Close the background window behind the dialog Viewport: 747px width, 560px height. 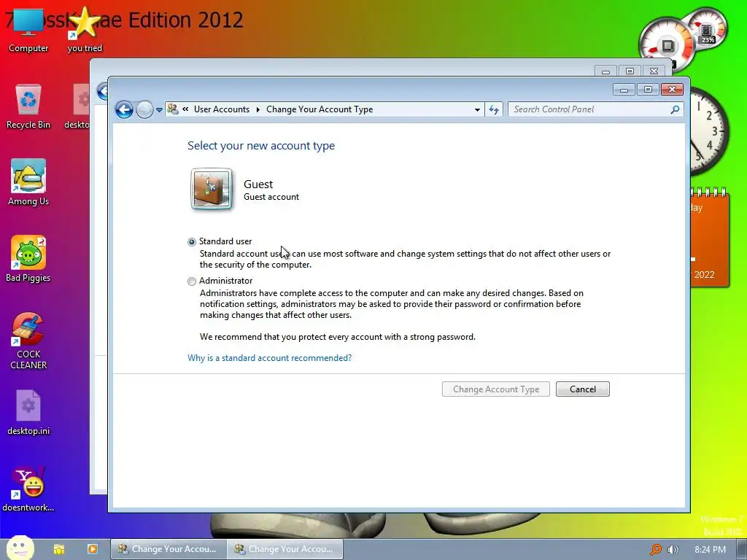pyautogui.click(x=654, y=71)
